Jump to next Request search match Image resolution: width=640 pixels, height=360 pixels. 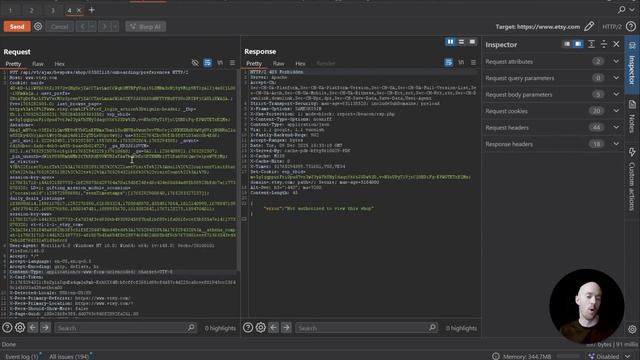(x=45, y=327)
